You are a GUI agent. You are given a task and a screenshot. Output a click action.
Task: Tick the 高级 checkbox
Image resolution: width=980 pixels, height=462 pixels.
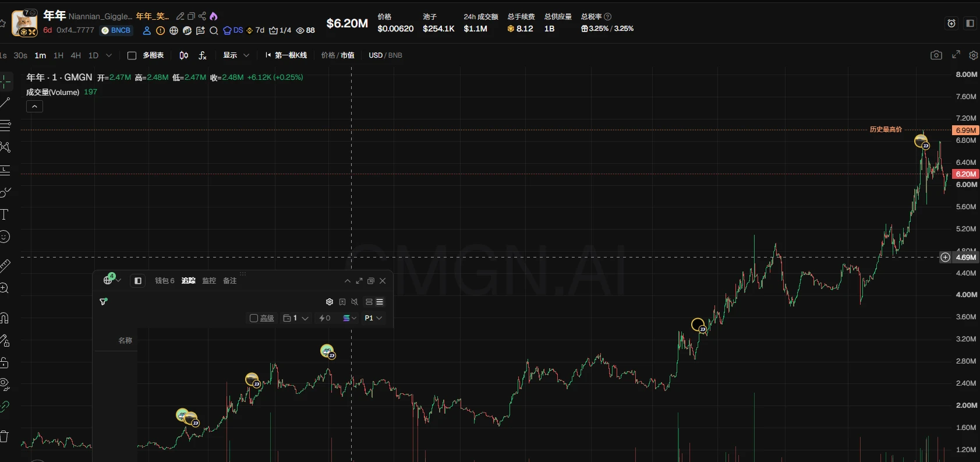click(x=254, y=318)
